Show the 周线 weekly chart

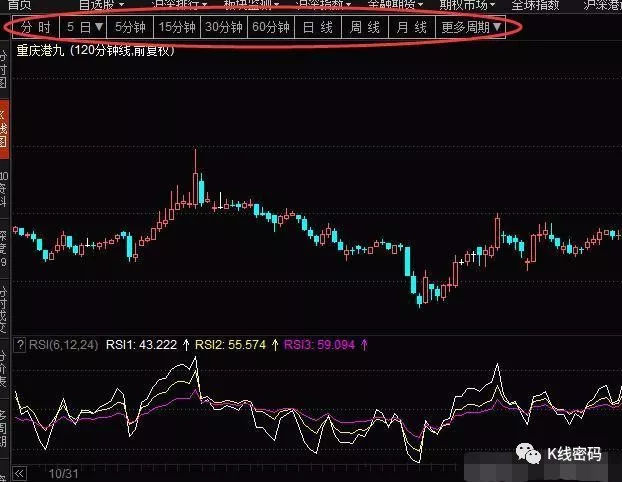(x=365, y=27)
